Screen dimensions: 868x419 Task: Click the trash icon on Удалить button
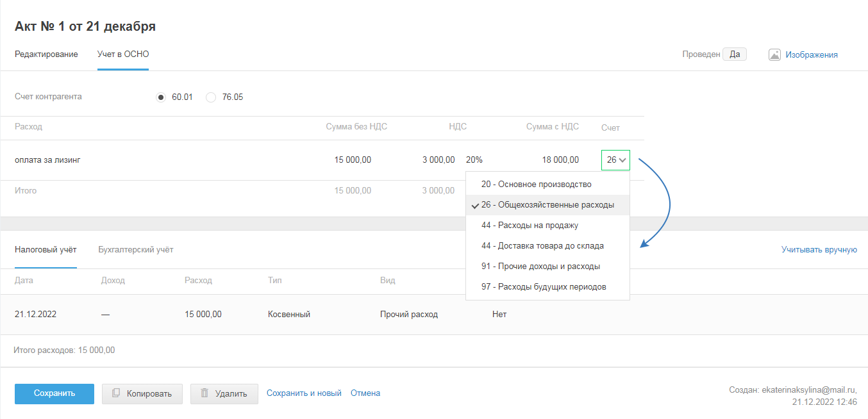coord(204,393)
